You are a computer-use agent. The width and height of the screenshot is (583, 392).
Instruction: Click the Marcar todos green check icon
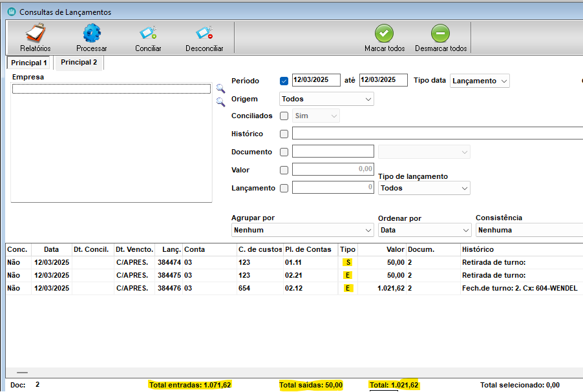[385, 34]
